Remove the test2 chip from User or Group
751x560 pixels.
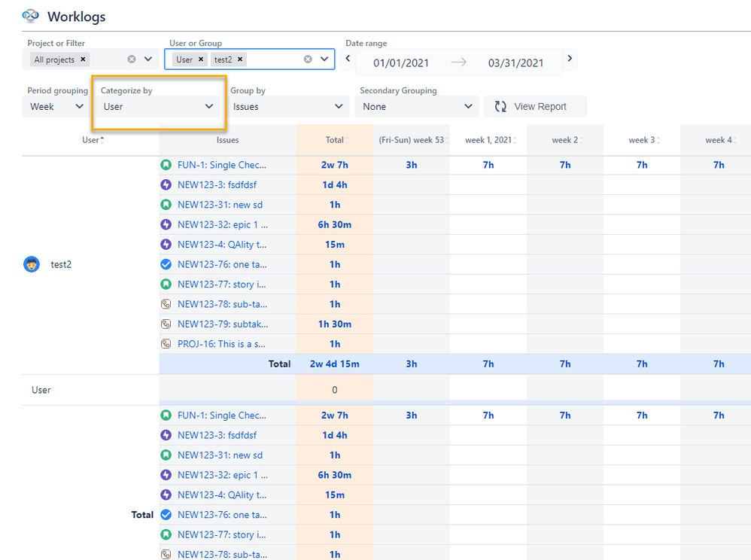click(x=239, y=59)
